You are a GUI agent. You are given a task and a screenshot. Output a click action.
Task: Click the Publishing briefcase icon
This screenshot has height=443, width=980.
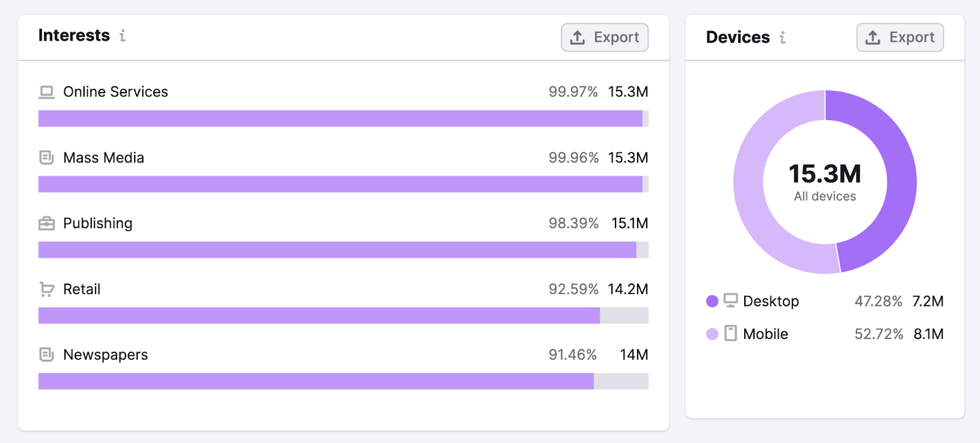(47, 224)
